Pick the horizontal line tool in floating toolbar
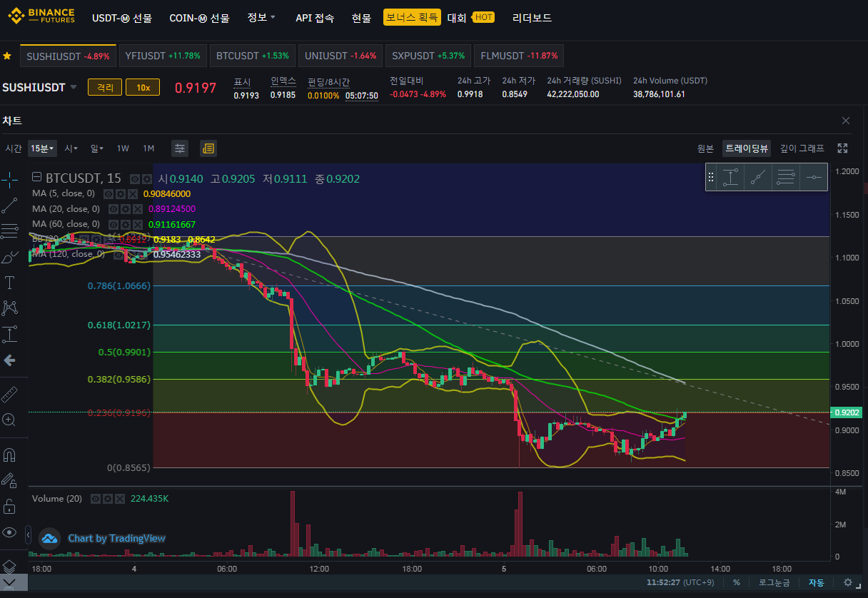The image size is (868, 598). (x=813, y=177)
